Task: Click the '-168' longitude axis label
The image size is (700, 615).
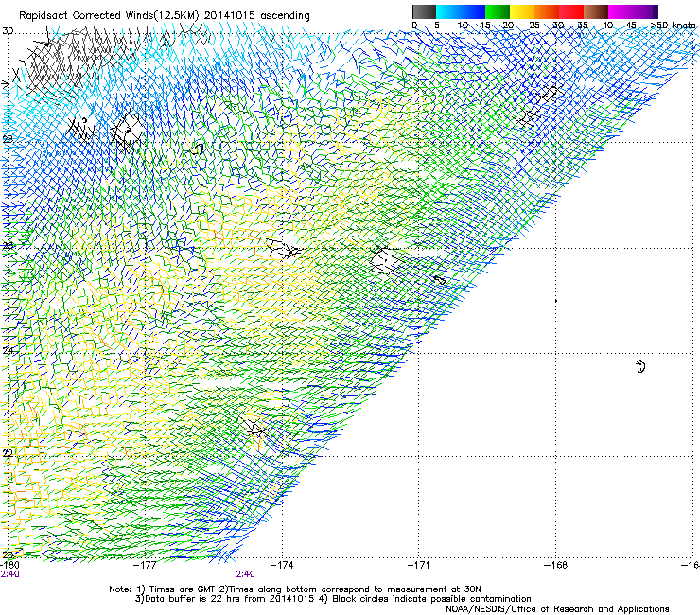Action: click(x=556, y=566)
